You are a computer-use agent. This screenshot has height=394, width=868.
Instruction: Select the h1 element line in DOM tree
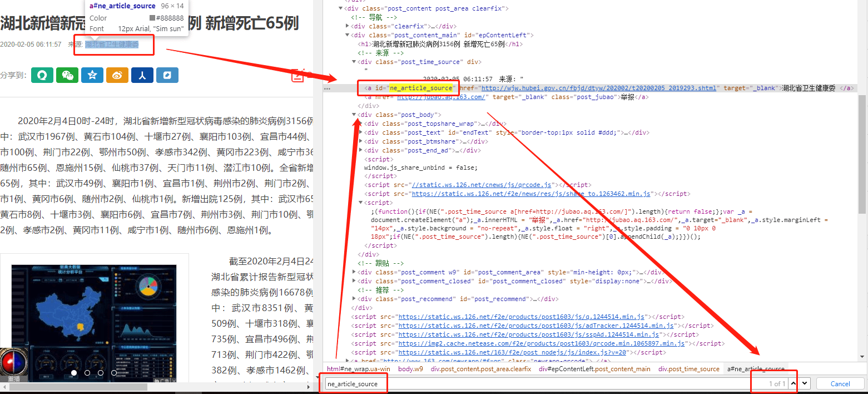tap(440, 44)
